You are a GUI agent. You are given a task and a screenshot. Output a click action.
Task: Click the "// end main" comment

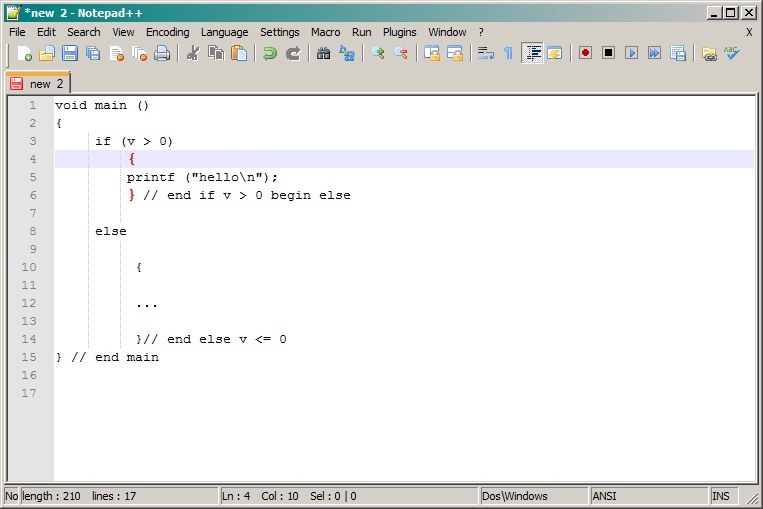(x=115, y=357)
